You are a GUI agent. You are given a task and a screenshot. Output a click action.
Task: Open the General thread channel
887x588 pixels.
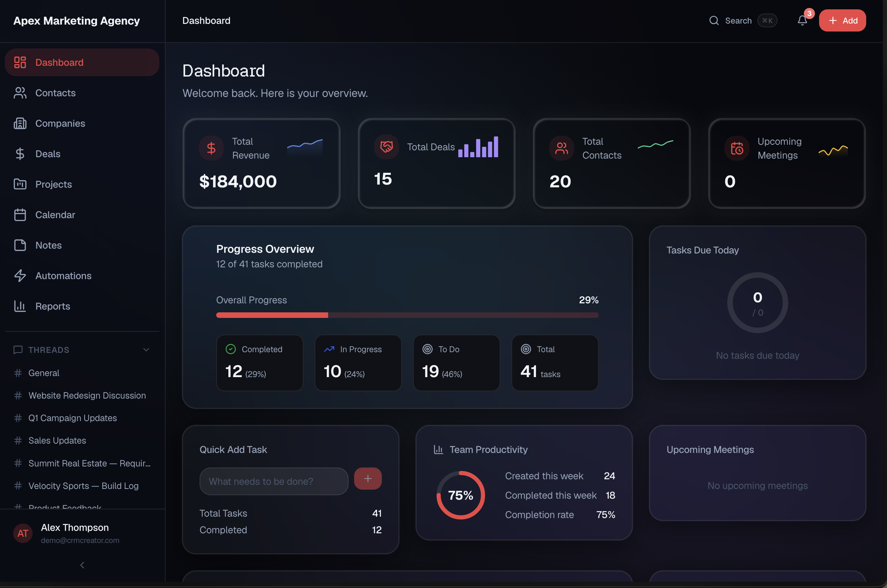click(x=44, y=373)
